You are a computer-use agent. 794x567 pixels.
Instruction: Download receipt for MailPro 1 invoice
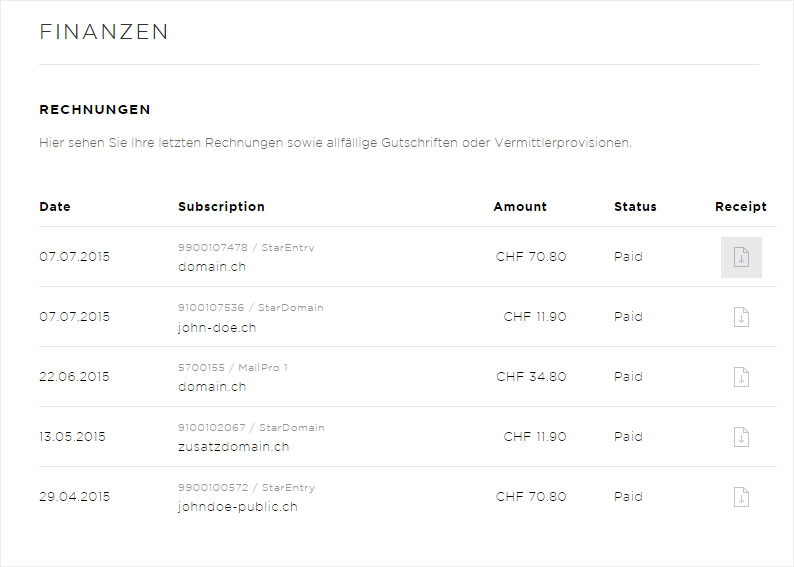741,377
